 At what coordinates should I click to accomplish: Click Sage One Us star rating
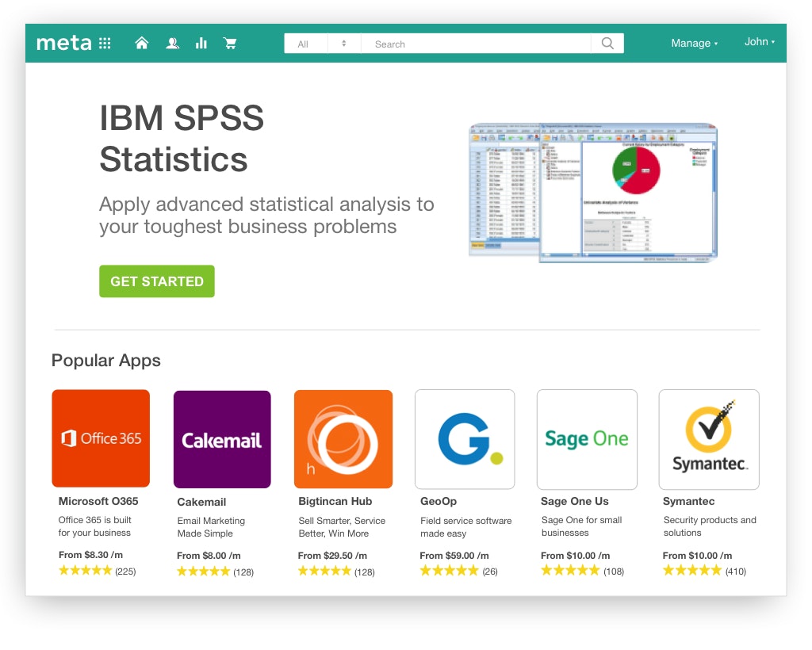570,571
